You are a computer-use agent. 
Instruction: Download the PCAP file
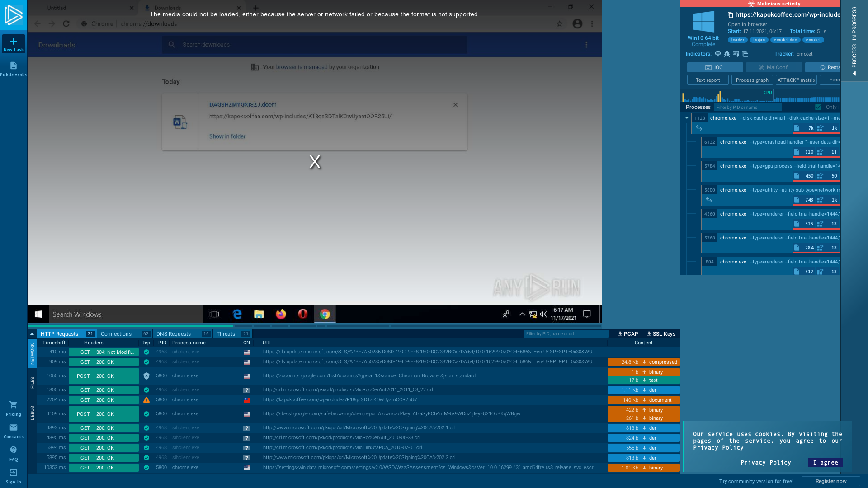tap(628, 334)
